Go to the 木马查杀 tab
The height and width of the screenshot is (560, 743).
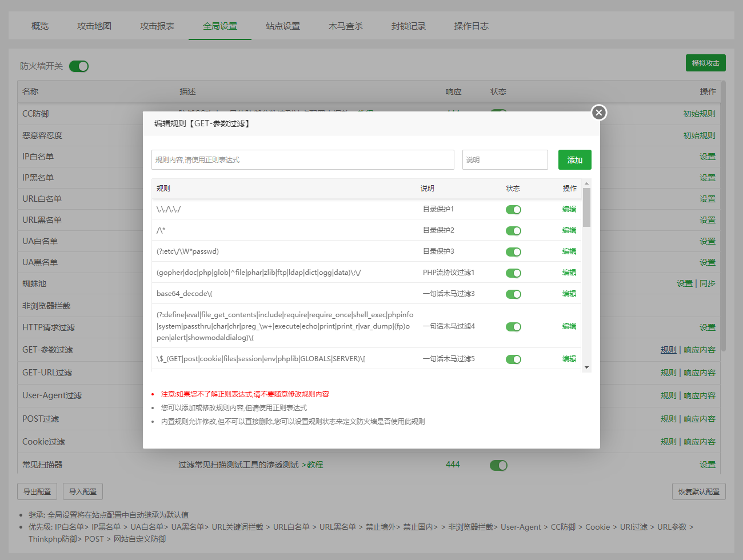(346, 26)
